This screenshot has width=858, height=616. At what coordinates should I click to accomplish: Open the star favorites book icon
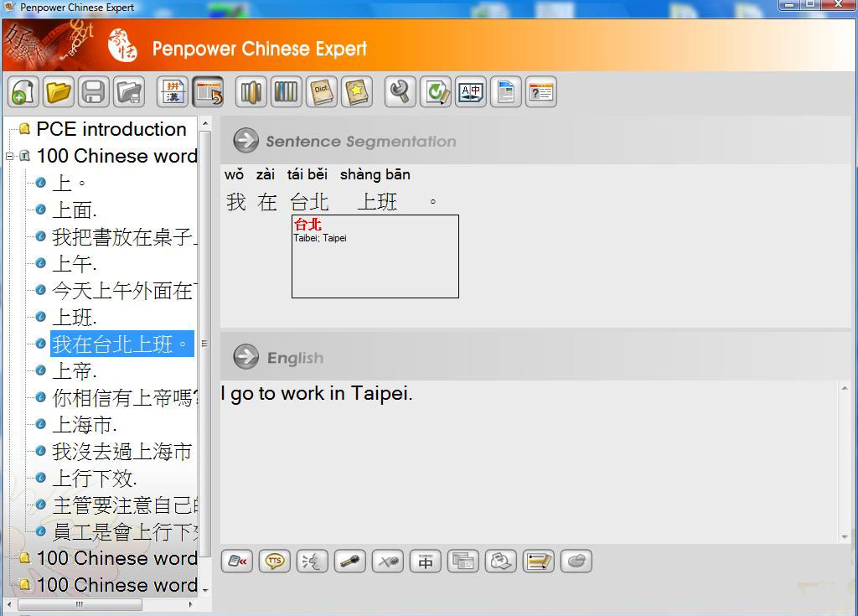[x=357, y=92]
